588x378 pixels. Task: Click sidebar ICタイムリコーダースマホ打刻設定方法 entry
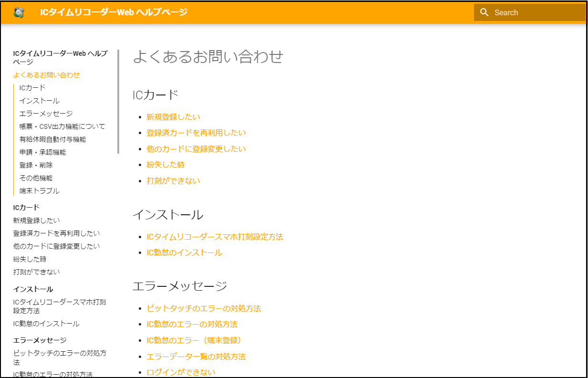pyautogui.click(x=60, y=306)
